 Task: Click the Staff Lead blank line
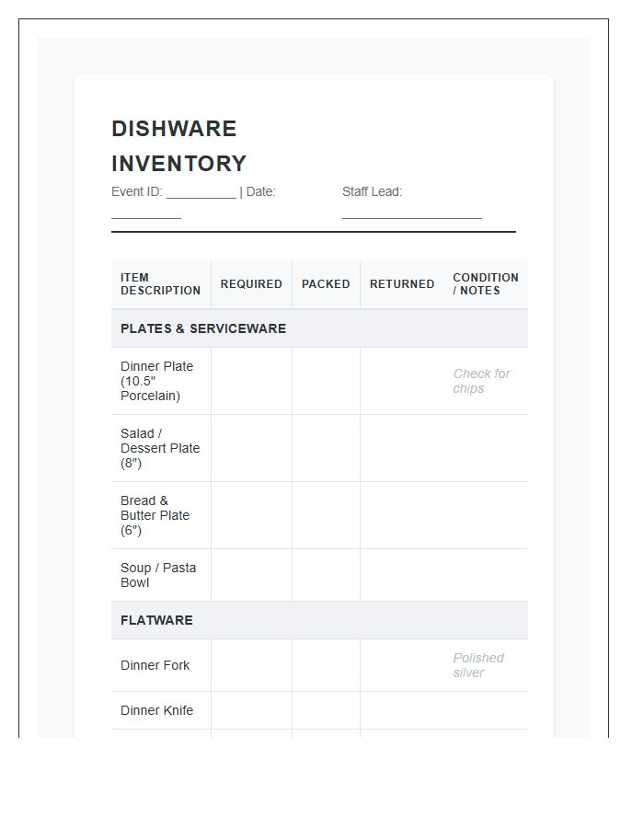(x=412, y=216)
